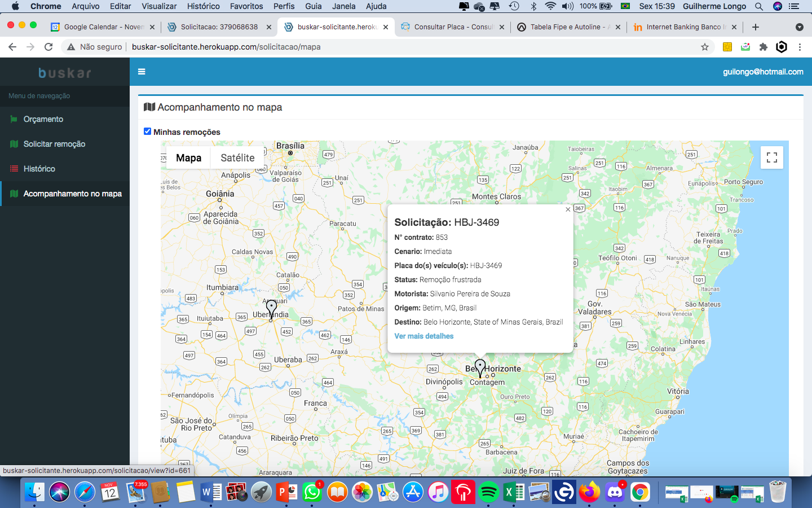Image resolution: width=812 pixels, height=508 pixels.
Task: Open Microsoft Word from the Dock
Action: coord(211,493)
